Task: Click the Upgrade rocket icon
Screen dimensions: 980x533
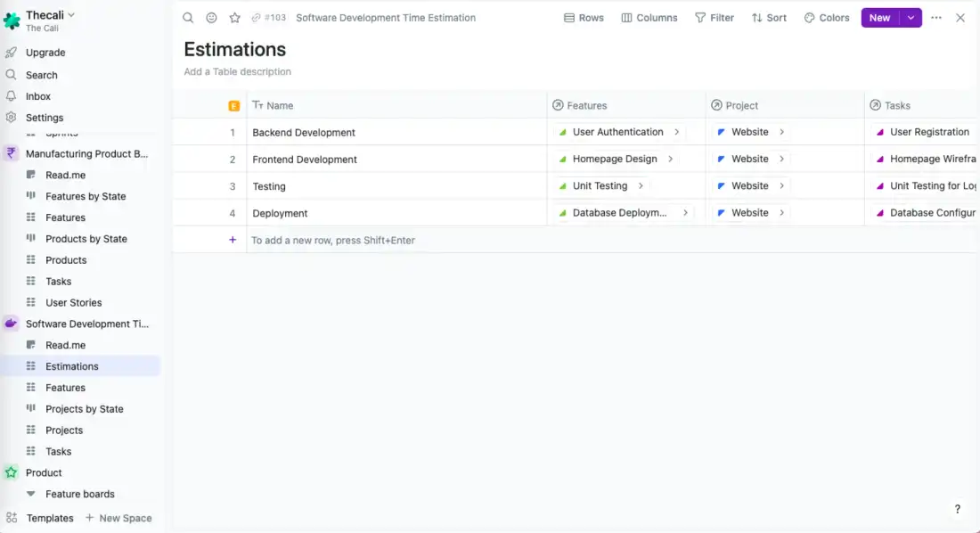Action: [12, 53]
